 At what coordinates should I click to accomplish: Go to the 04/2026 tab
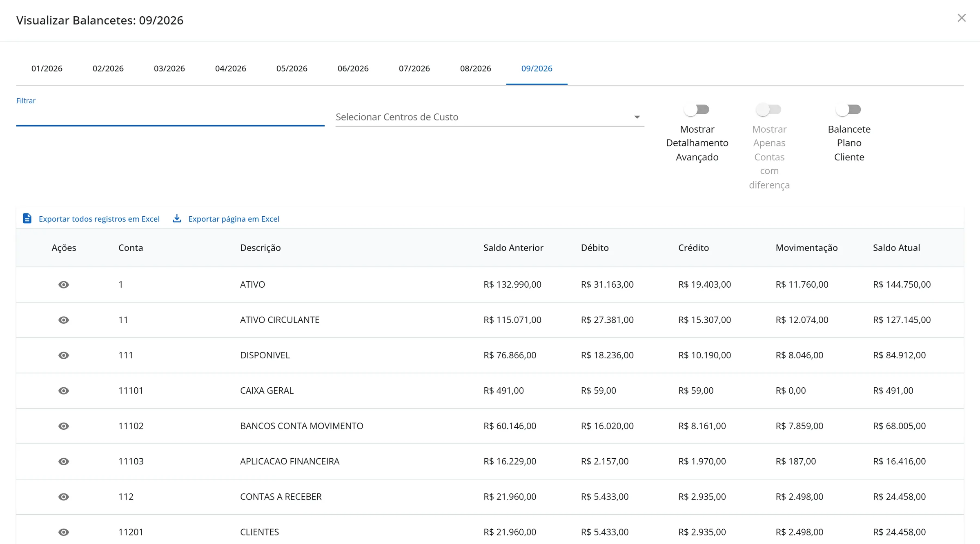231,69
